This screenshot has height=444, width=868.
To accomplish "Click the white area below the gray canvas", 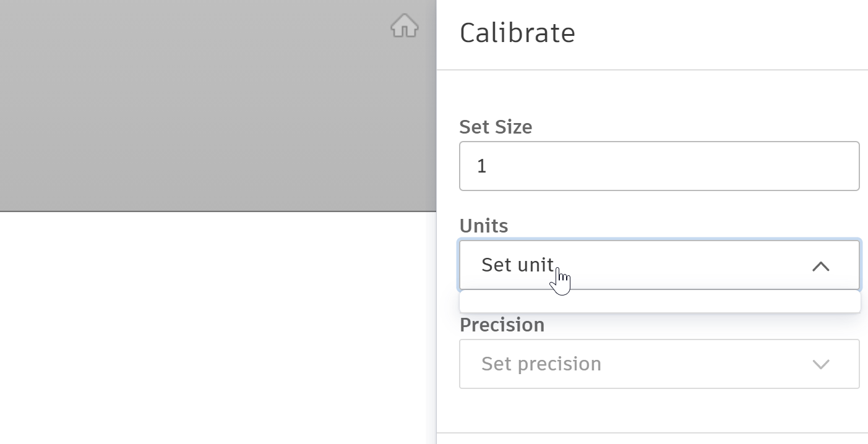I will [x=217, y=328].
